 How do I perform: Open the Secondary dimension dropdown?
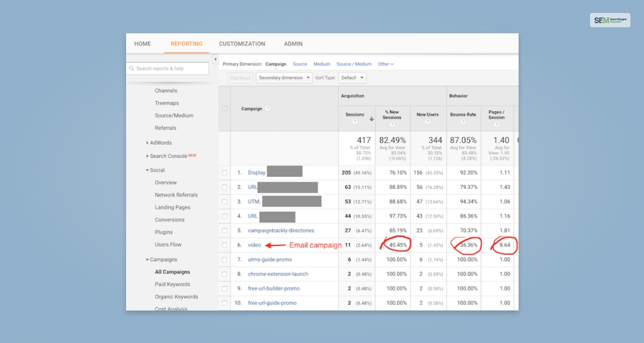point(284,78)
